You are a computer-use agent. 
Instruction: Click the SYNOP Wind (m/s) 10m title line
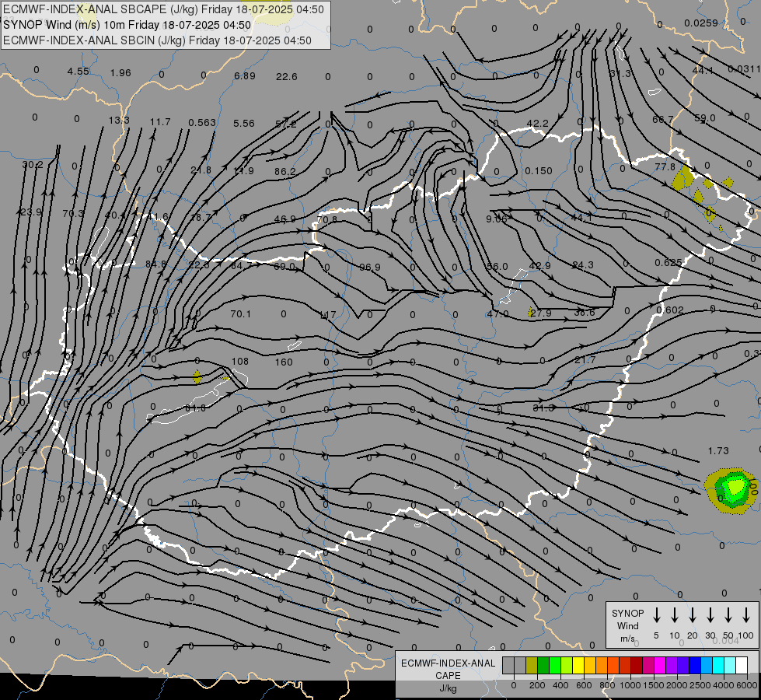coord(127,25)
